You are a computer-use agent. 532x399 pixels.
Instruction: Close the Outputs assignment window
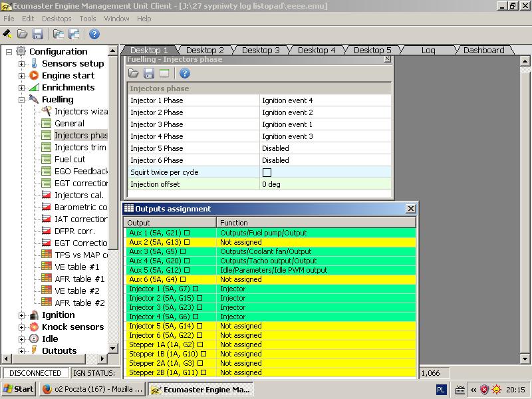410,209
